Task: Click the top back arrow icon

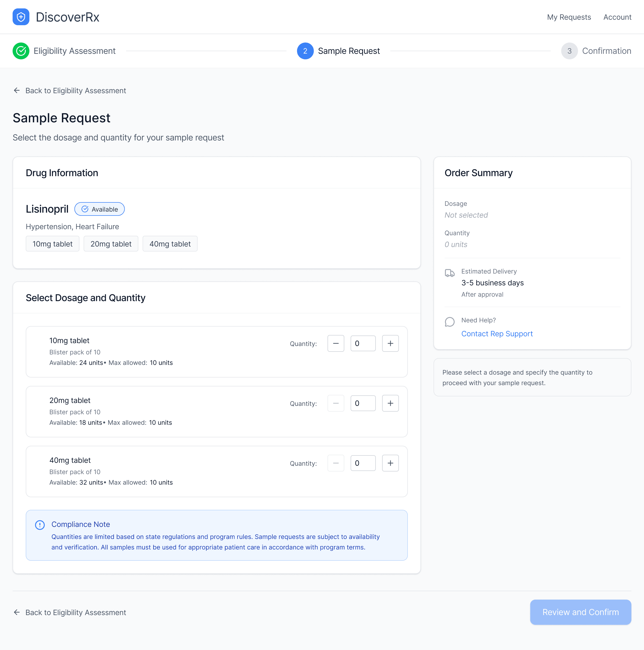Action: pyautogui.click(x=17, y=90)
